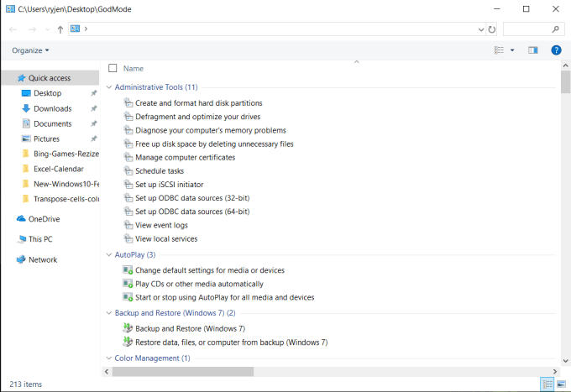Select Diagnose your computer's memory problems
571x392 pixels.
[211, 130]
